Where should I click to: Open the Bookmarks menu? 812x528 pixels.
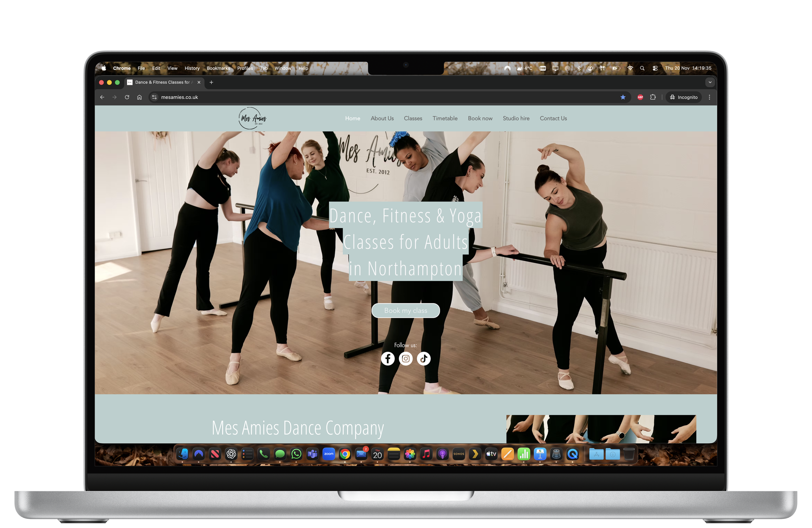[218, 68]
